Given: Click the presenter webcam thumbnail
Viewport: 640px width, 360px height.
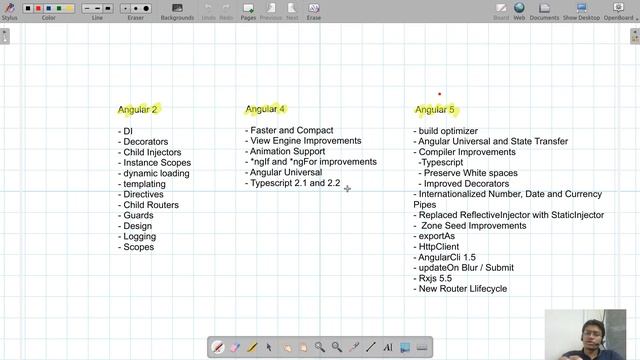Looking at the screenshot, I should click(x=585, y=334).
